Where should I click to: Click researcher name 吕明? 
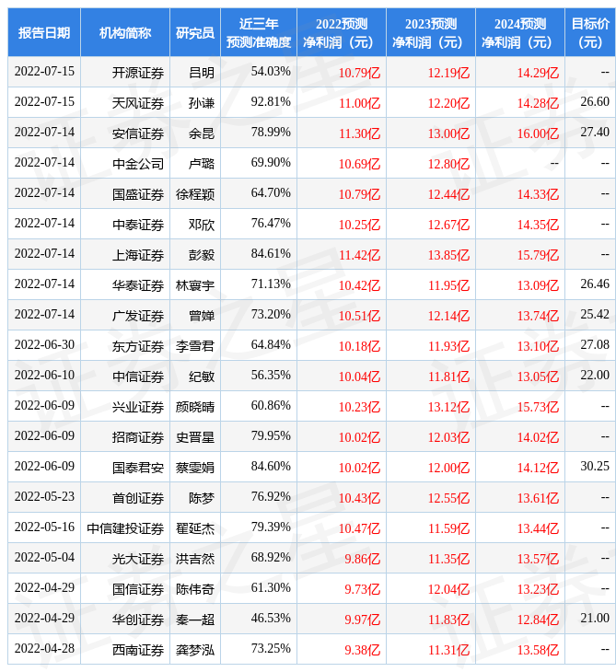click(x=202, y=73)
